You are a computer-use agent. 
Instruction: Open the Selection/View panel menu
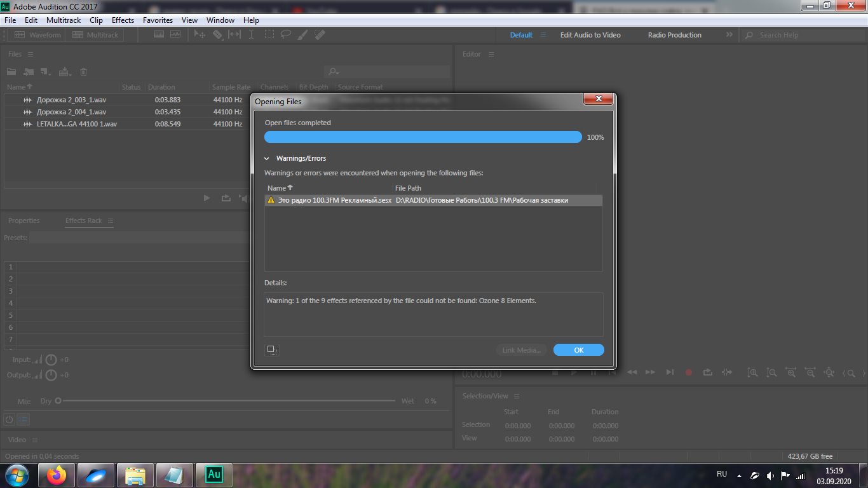tap(517, 396)
